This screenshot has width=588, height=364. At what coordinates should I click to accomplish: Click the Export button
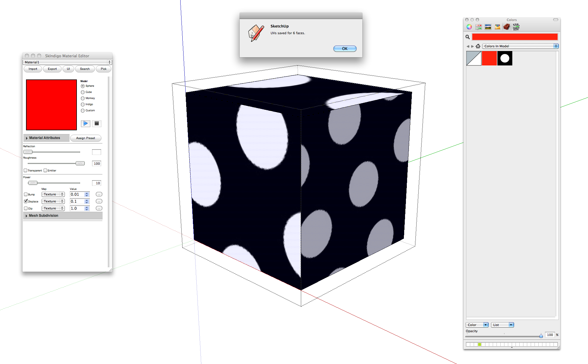pyautogui.click(x=52, y=69)
